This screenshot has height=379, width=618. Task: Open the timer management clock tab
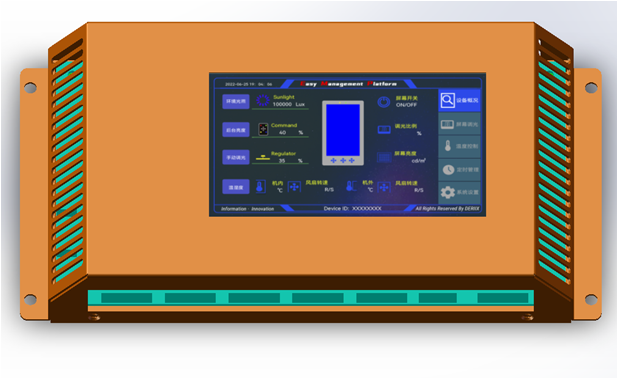coord(459,170)
